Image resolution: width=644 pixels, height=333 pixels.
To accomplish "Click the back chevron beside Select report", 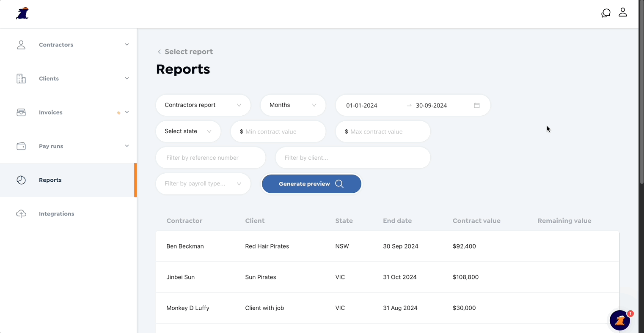I will (x=159, y=52).
